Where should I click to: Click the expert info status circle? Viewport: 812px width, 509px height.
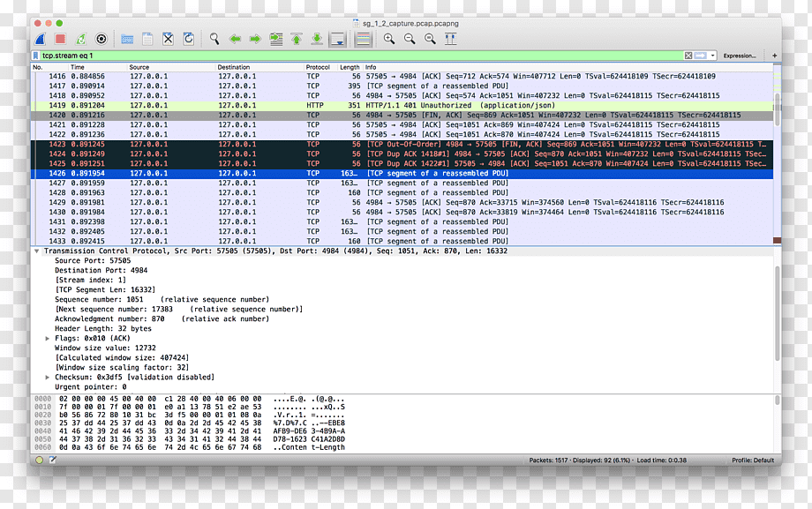tap(40, 460)
